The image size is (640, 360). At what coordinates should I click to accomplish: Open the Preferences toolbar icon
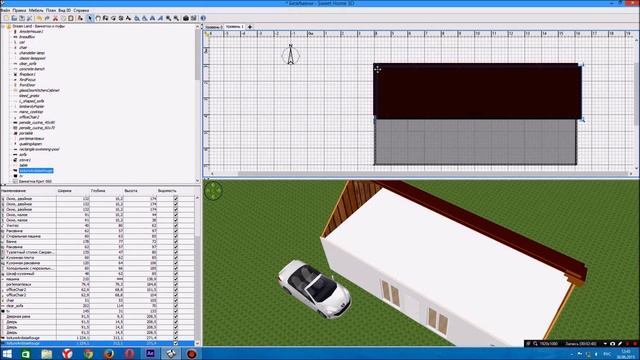point(29,18)
